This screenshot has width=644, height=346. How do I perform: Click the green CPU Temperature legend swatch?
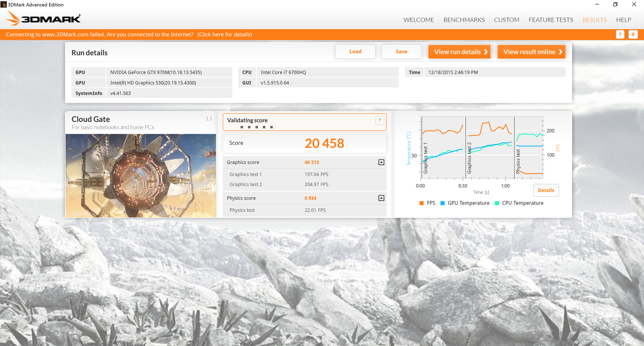point(497,203)
